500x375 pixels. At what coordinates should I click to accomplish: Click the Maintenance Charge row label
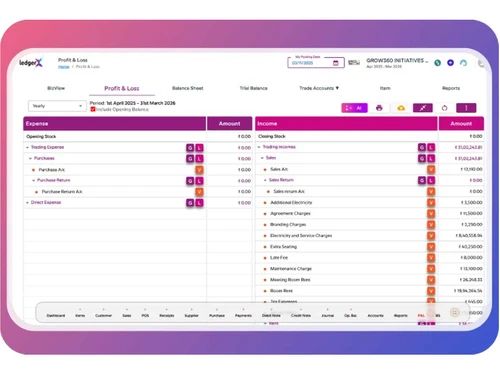point(291,269)
